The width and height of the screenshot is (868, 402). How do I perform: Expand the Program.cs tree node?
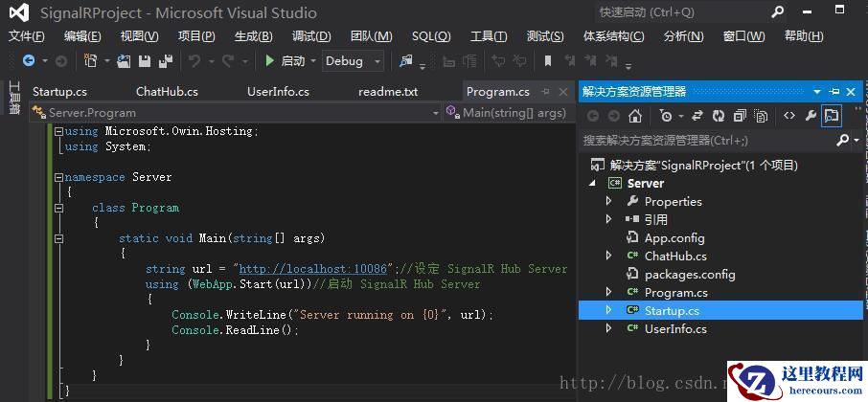(x=609, y=293)
